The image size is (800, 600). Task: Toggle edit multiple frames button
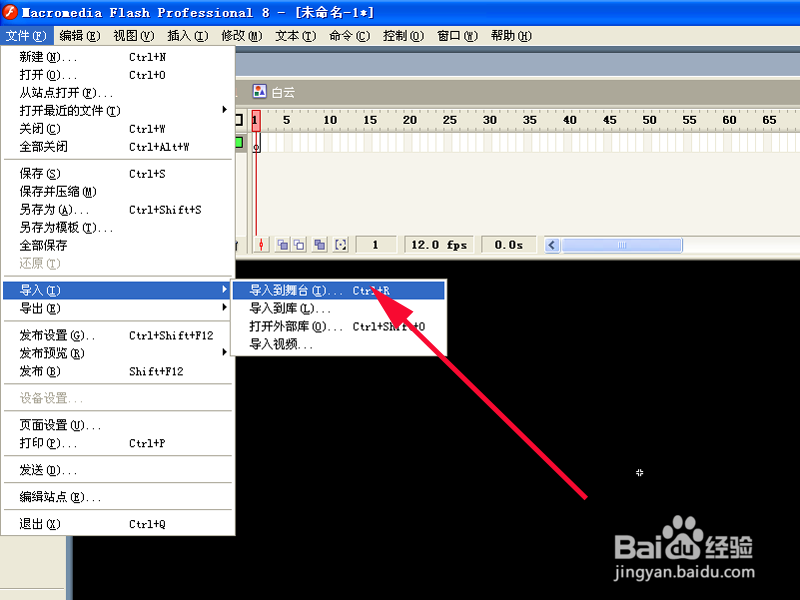click(x=320, y=245)
